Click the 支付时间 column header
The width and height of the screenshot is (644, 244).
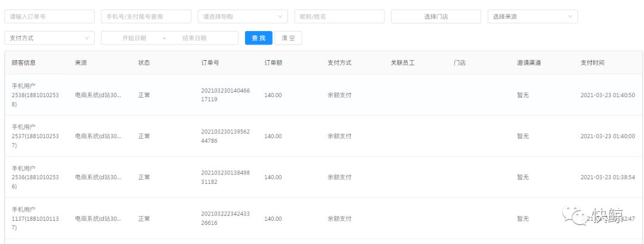point(592,62)
